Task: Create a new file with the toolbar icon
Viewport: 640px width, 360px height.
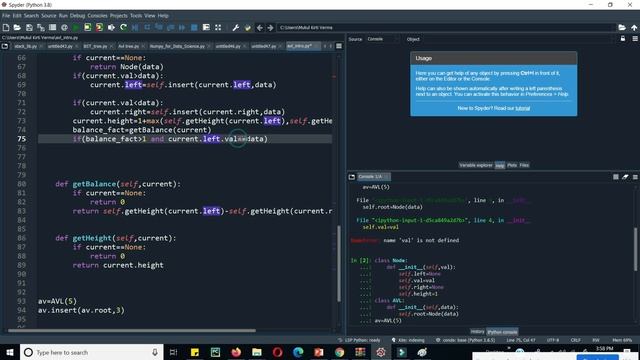Action: click(6, 27)
